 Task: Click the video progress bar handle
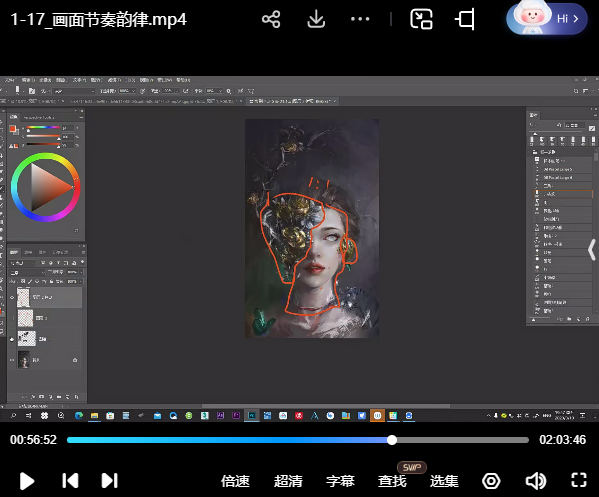pos(392,440)
